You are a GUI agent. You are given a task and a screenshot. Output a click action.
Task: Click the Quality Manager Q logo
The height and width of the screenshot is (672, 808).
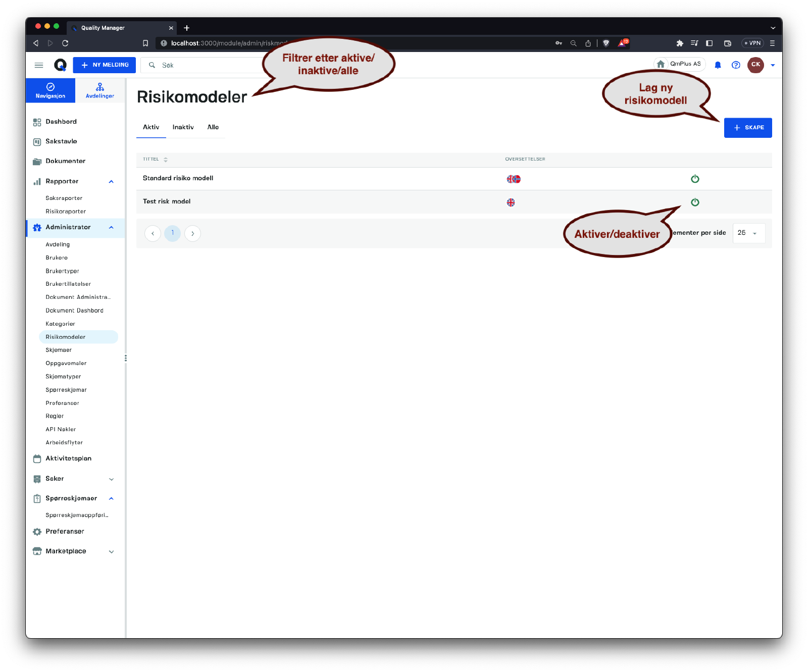[61, 65]
